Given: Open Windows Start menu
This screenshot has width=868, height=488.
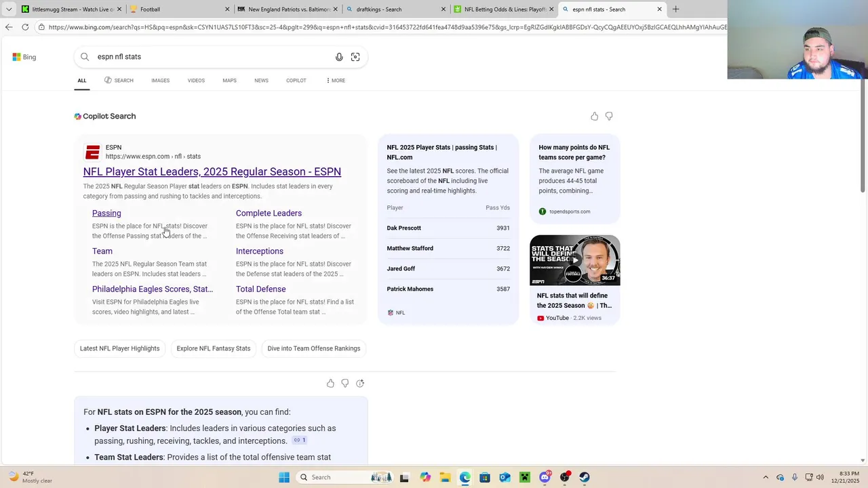Looking at the screenshot, I should pos(283,477).
